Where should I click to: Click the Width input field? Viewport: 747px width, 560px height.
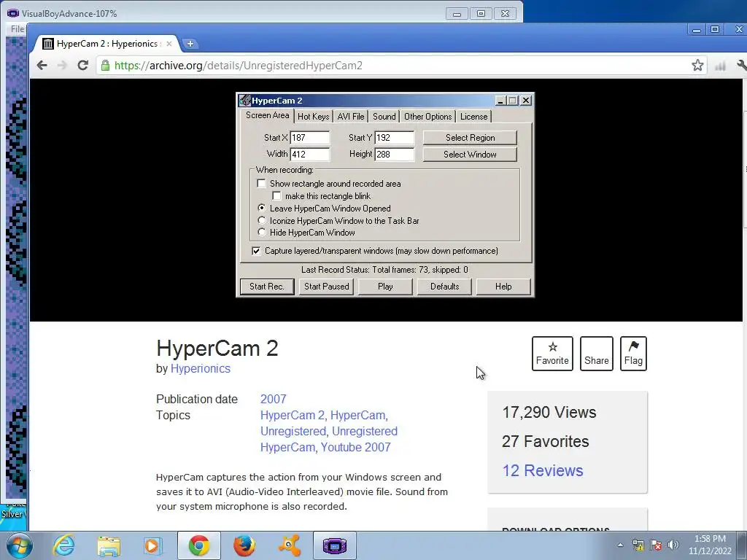[309, 155]
